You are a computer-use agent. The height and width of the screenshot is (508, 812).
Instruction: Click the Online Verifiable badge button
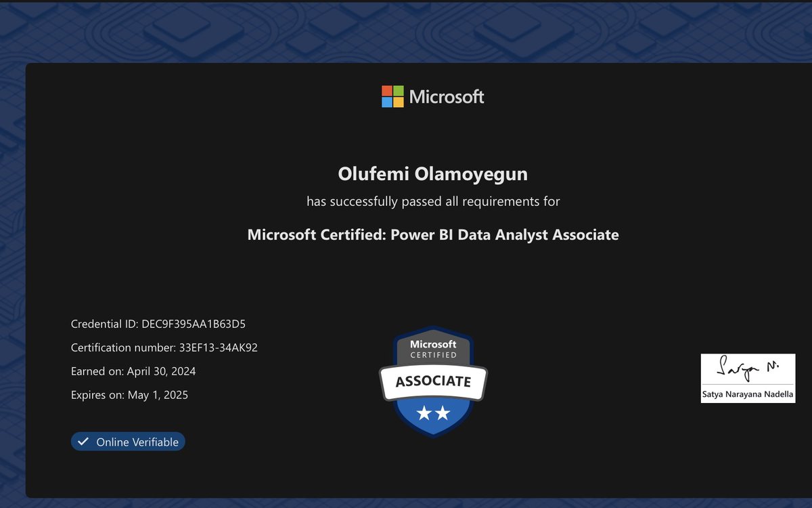pos(128,442)
